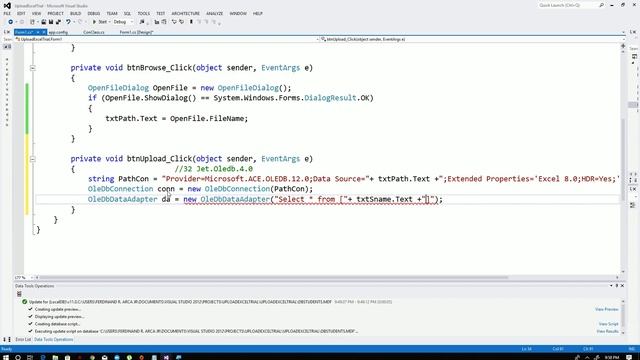Open the class navigation dropdown UploadExcelTrial.Form1
The height and width of the screenshot is (360, 640).
point(166,39)
